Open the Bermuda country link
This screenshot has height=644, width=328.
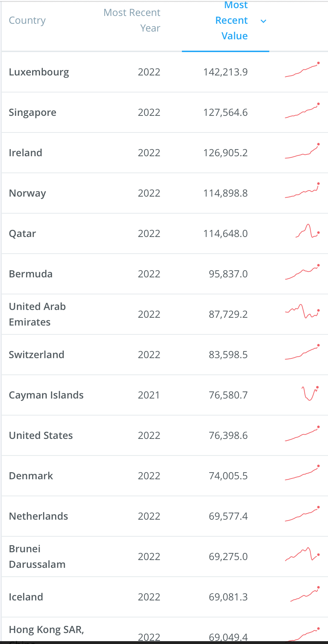tap(31, 274)
